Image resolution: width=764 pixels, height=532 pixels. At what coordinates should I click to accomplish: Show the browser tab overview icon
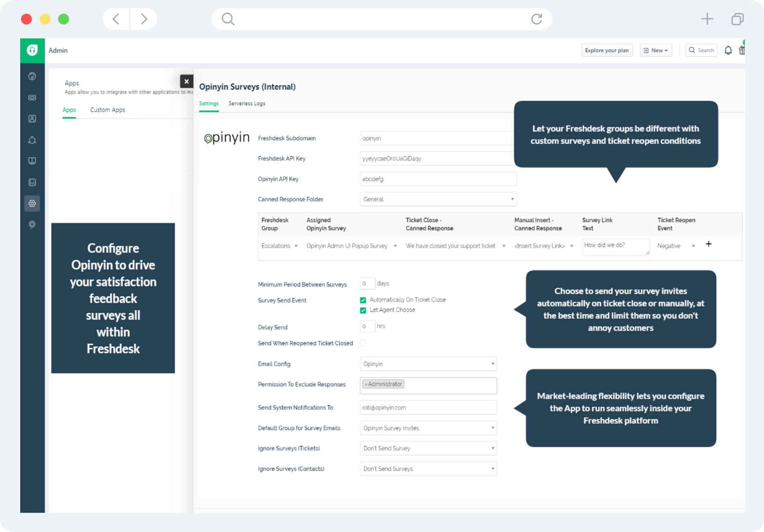point(737,19)
